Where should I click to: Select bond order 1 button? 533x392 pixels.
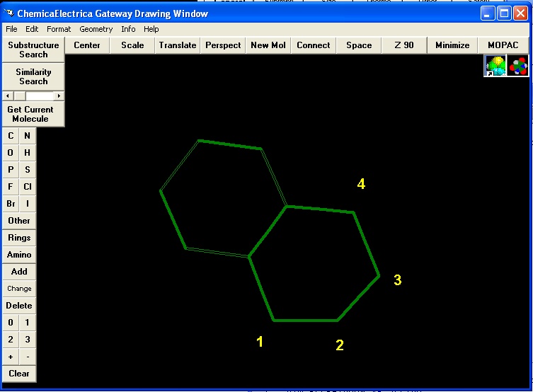point(28,323)
